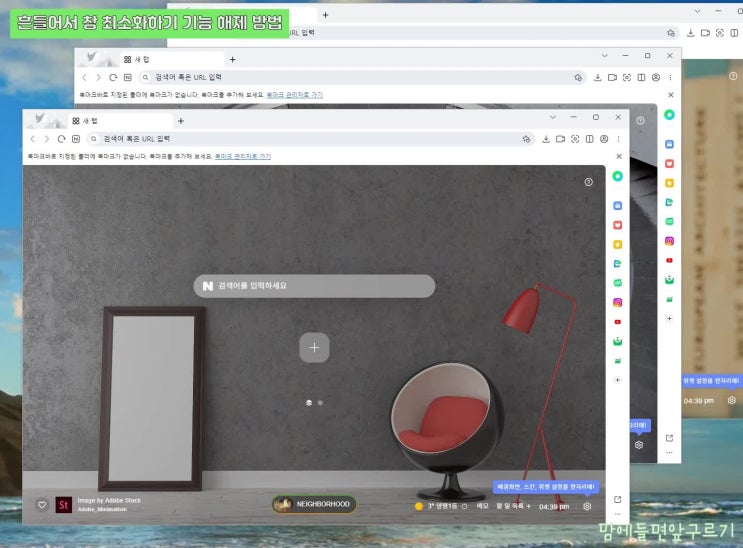
Task: Open YouTube from the middle window sidebar
Action: pyautogui.click(x=669, y=260)
